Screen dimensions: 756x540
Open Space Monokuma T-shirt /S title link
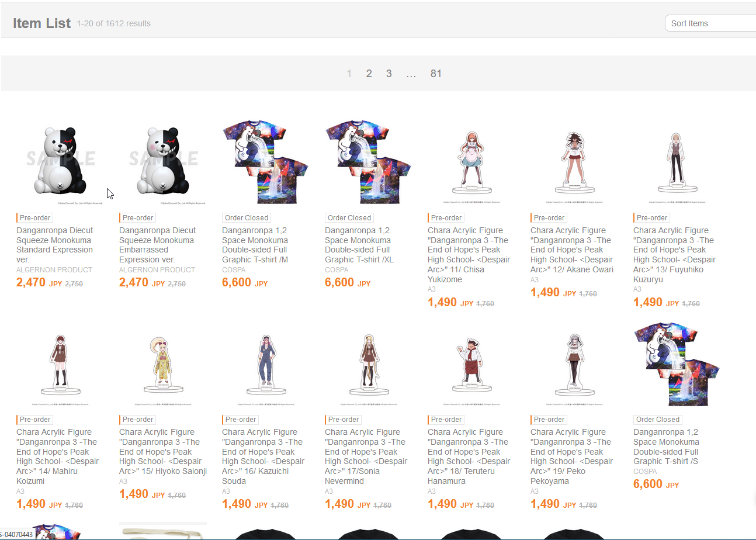[666, 446]
